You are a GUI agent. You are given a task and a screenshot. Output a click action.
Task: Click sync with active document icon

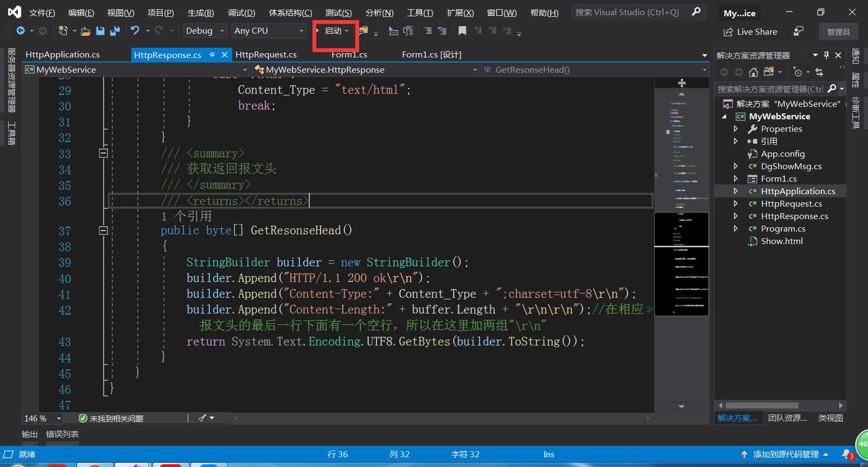(x=819, y=72)
